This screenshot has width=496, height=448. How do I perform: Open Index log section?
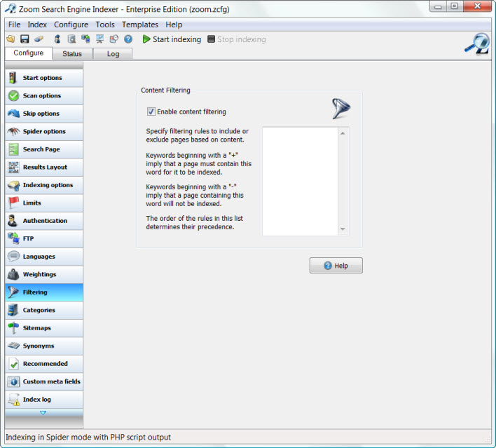coord(44,400)
